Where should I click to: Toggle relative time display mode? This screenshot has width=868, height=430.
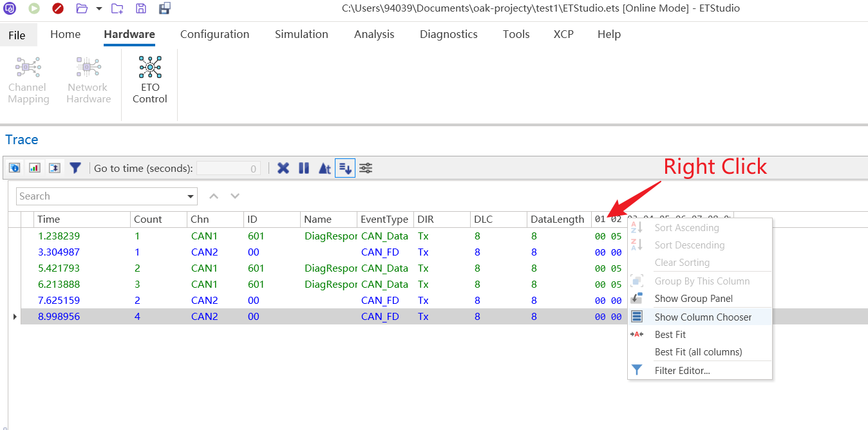click(325, 168)
